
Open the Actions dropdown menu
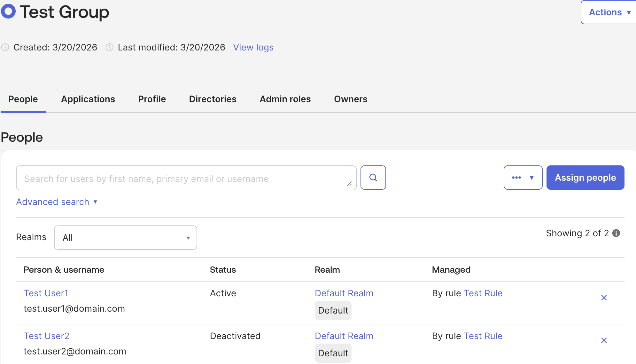pos(609,12)
